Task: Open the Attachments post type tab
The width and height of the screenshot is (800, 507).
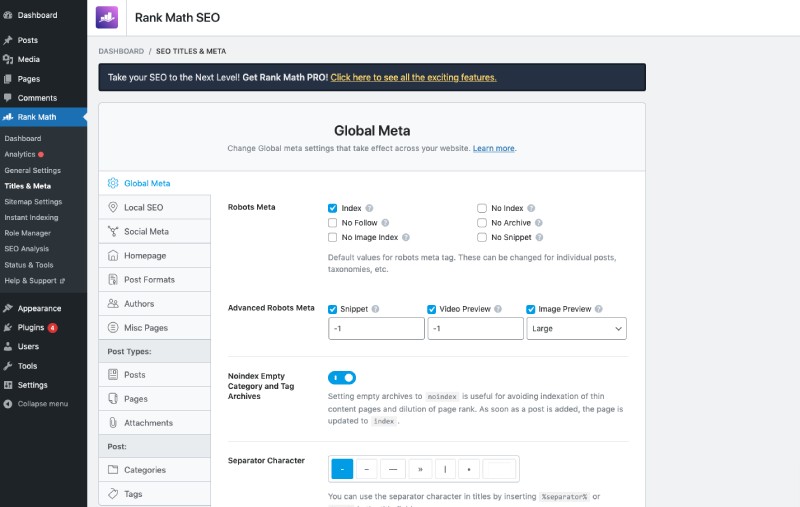Action: [x=155, y=422]
